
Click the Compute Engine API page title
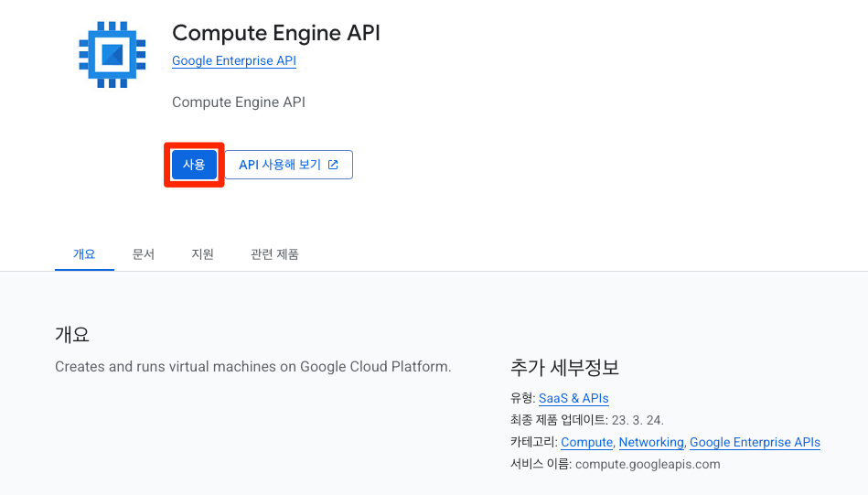(x=276, y=33)
